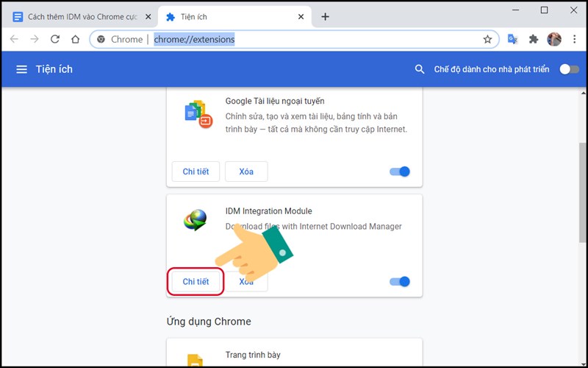Screen dimensions: 588x368
Task: Open the profile avatar menu
Action: click(554, 39)
